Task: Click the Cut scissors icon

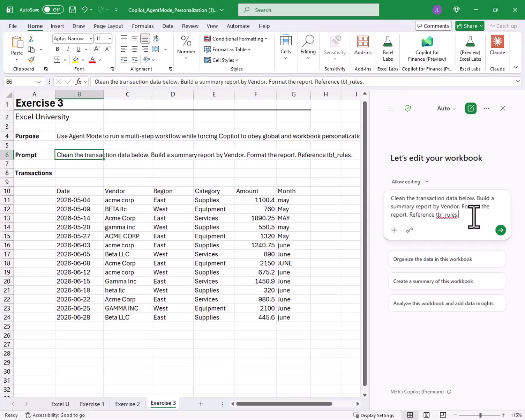Action: (31, 39)
